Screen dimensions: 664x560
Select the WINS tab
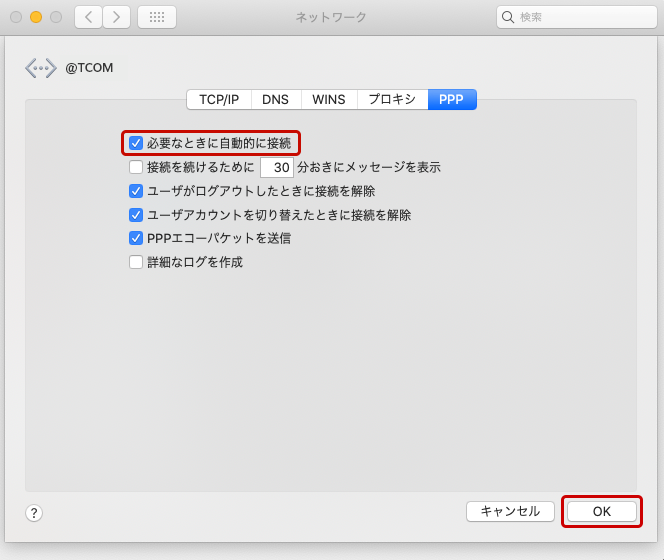(329, 100)
